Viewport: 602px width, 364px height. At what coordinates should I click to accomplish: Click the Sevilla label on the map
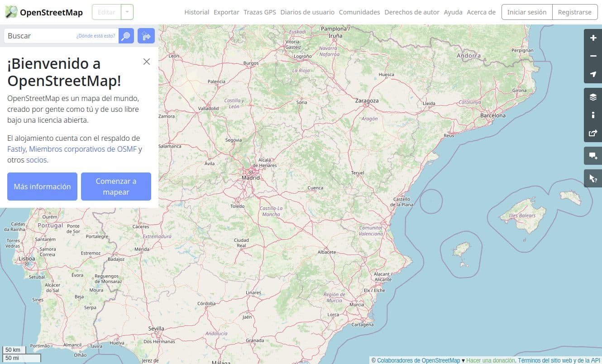[x=156, y=328]
